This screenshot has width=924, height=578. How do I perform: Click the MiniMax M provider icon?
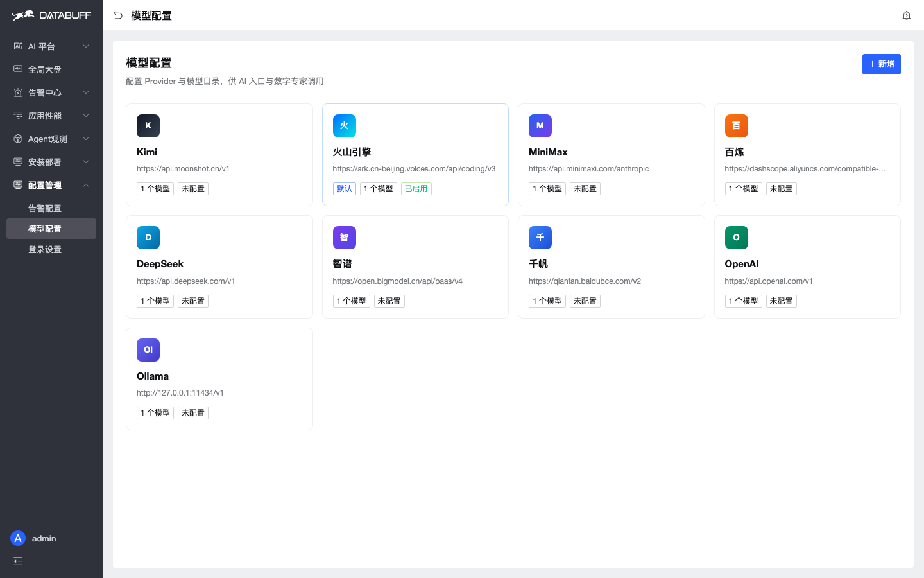540,126
